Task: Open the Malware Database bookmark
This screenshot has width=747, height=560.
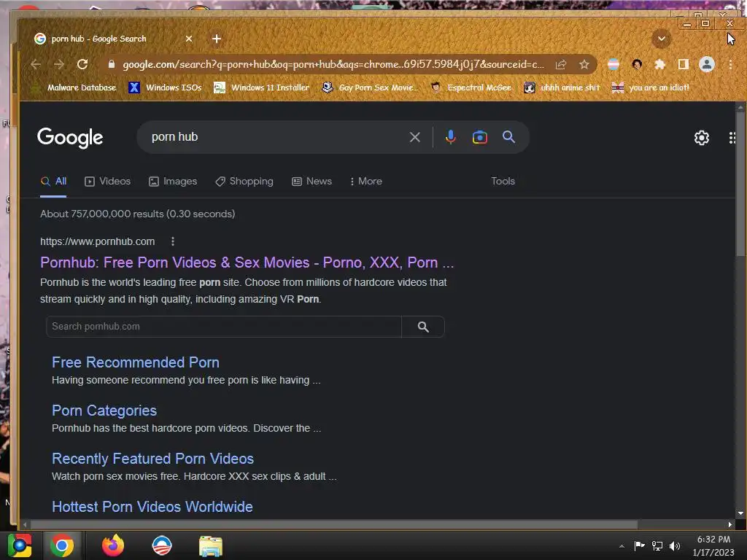Action: coord(74,87)
